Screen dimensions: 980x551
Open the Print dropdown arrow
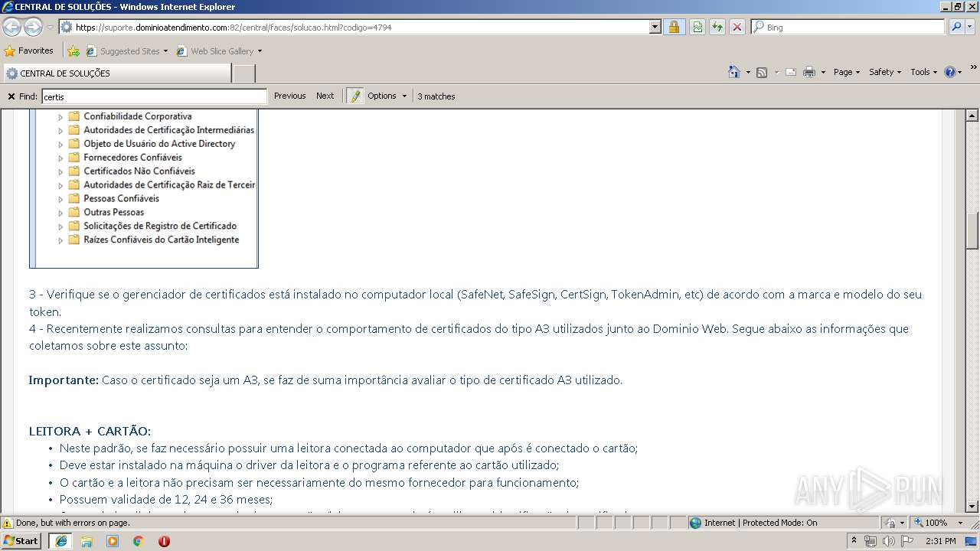tap(823, 73)
